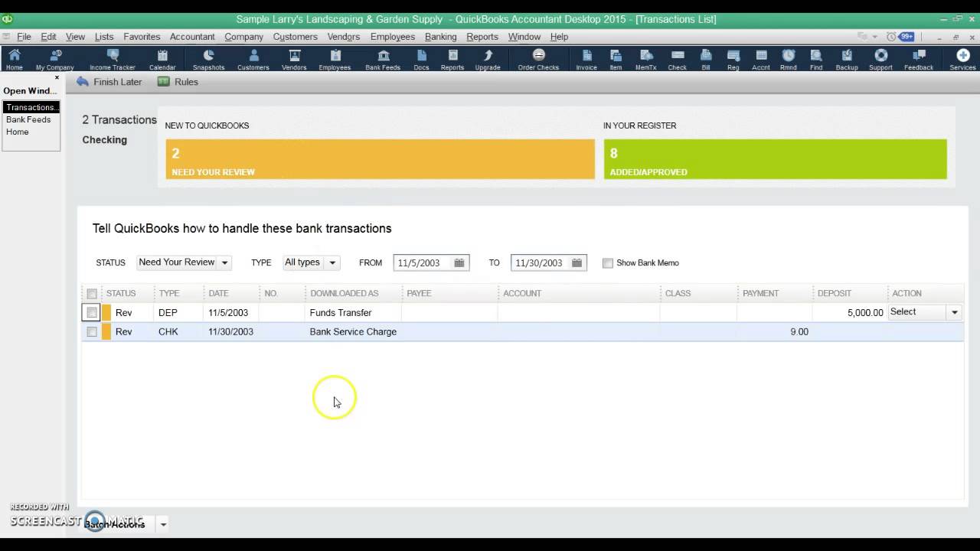Open the Home toolbar icon
Image resolution: width=980 pixels, height=551 pixels.
click(14, 60)
